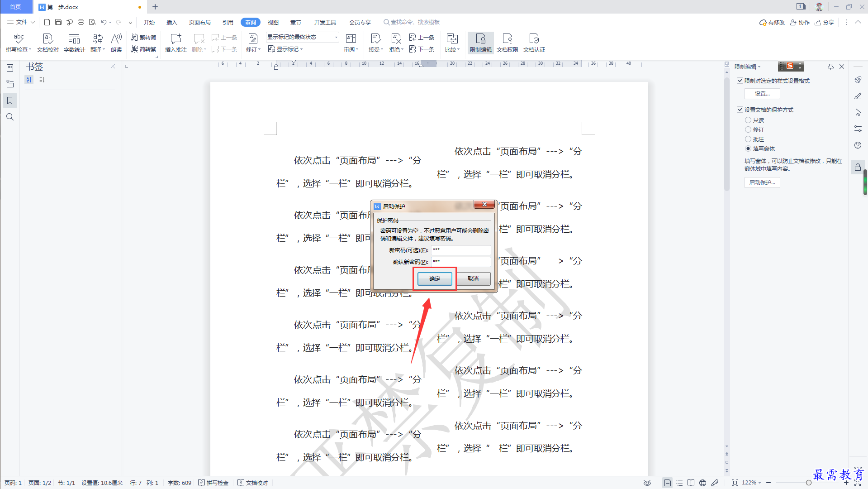The image size is (868, 489).
Task: Open the 页面布局 ribbon tab
Action: [x=200, y=22]
